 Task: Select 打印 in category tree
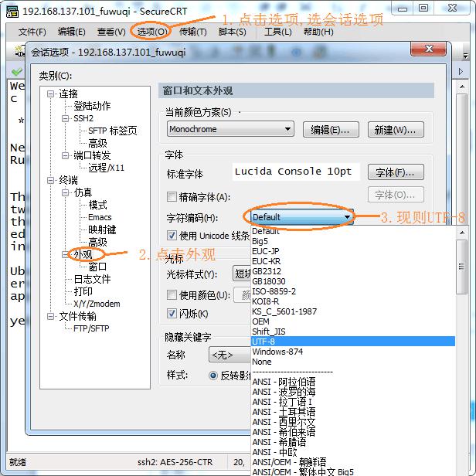click(x=83, y=291)
